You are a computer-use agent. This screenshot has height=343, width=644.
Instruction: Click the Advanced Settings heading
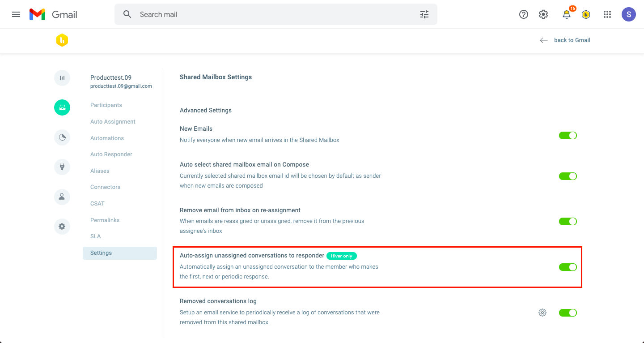coord(206,110)
